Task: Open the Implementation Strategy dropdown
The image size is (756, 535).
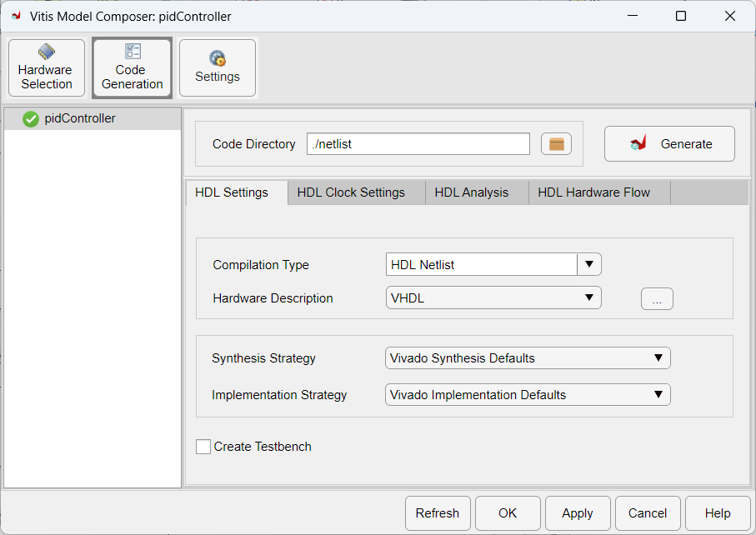Action: [658, 394]
